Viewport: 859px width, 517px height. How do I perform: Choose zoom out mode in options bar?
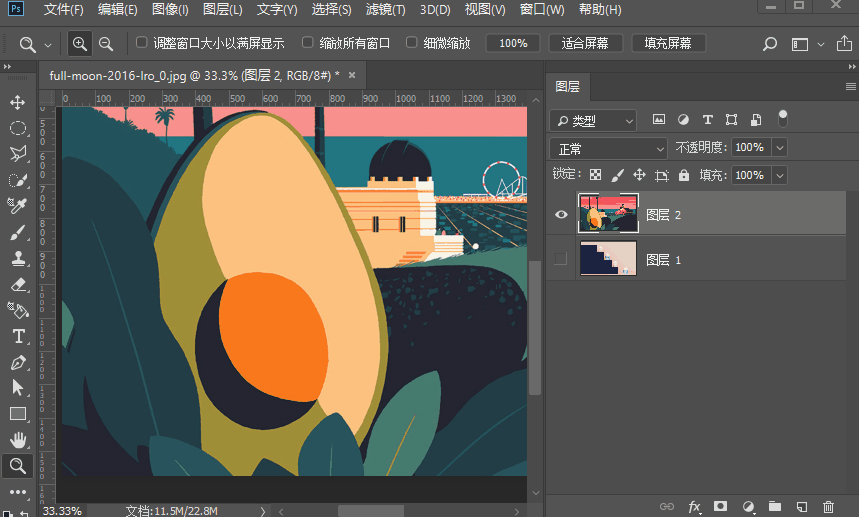point(106,43)
